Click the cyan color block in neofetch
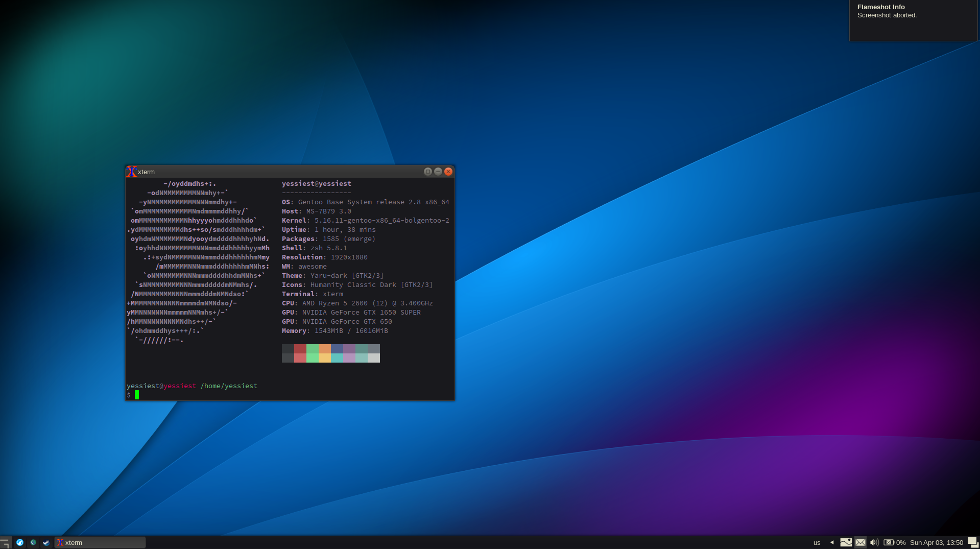980x549 pixels. tap(337, 358)
